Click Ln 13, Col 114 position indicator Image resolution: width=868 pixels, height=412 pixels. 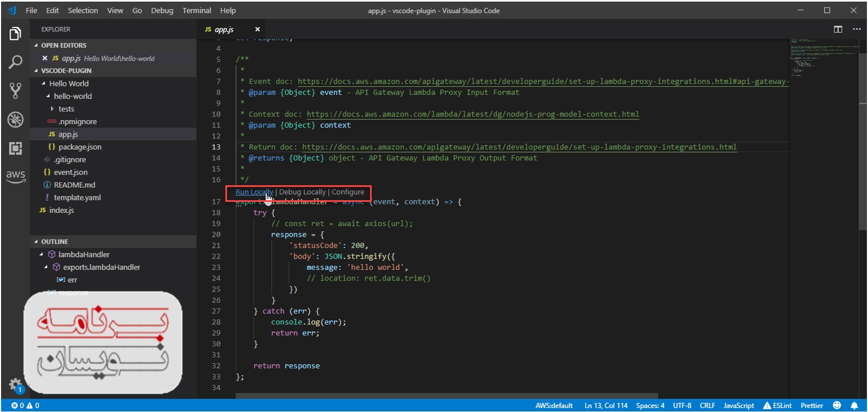pos(606,405)
